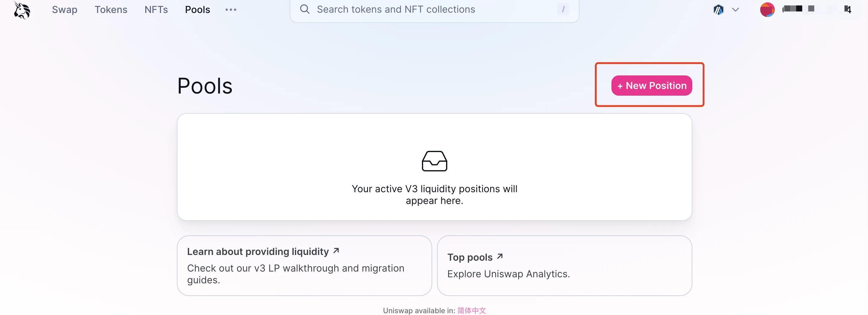Go to the Tokens page
Viewport: 868px width, 315px height.
[x=111, y=9]
